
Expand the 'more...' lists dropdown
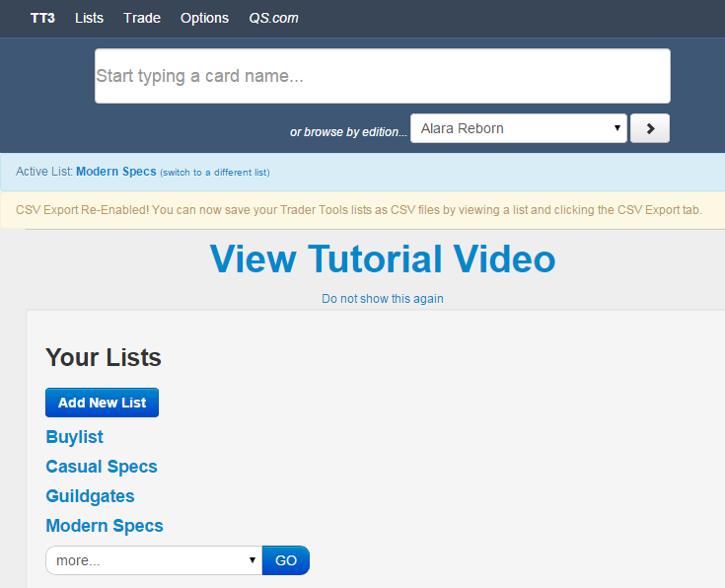(153, 560)
